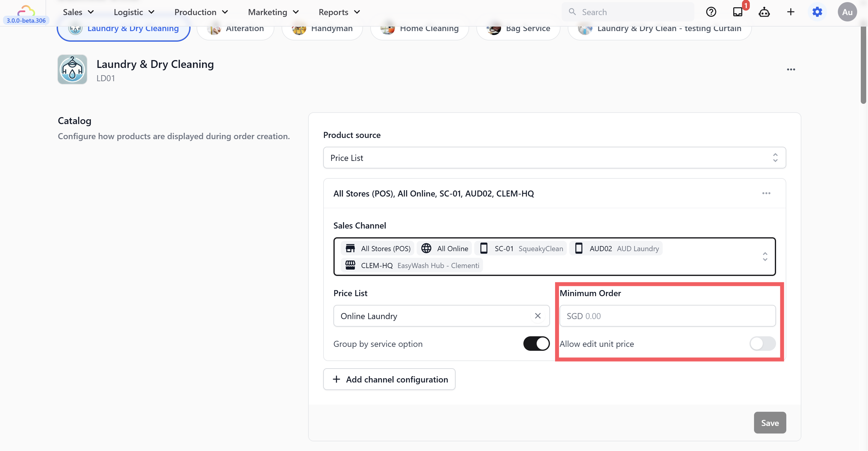This screenshot has width=868, height=451.
Task: Clear the Online Laundry price list selection
Action: point(538,316)
